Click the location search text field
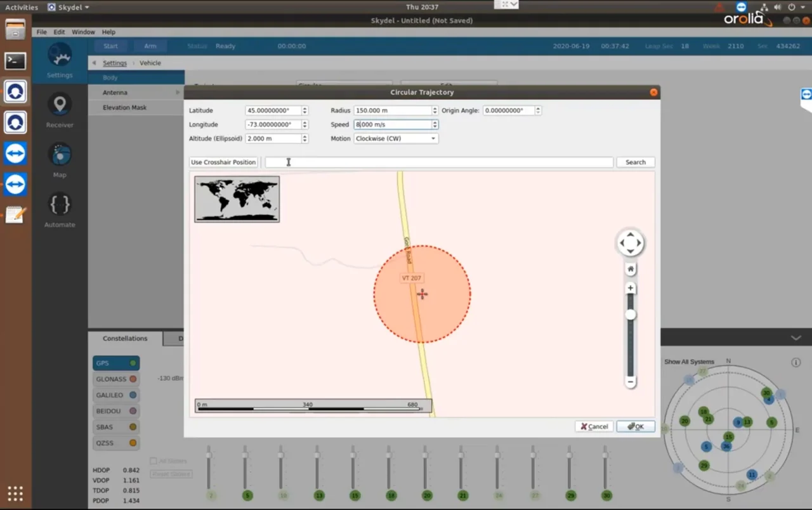This screenshot has height=510, width=812. point(439,162)
